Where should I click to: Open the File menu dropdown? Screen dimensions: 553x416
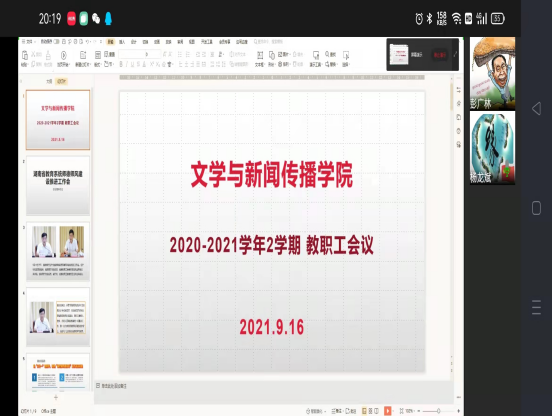point(27,42)
